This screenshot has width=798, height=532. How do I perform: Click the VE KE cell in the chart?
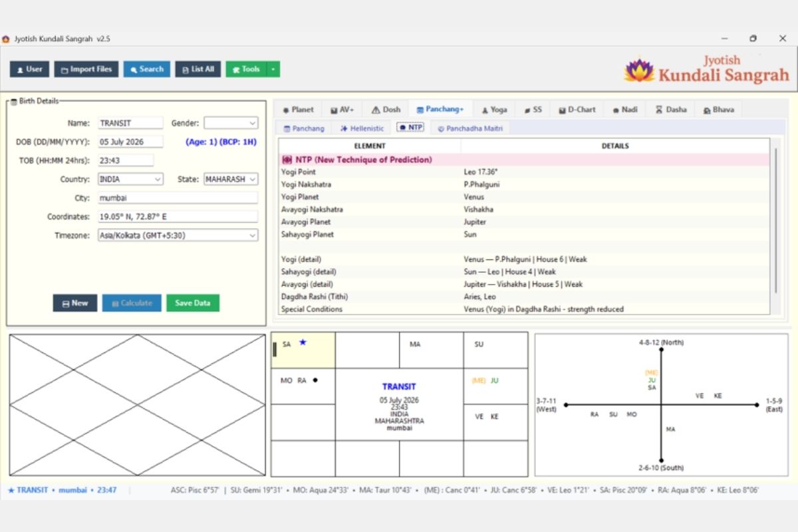coord(495,422)
